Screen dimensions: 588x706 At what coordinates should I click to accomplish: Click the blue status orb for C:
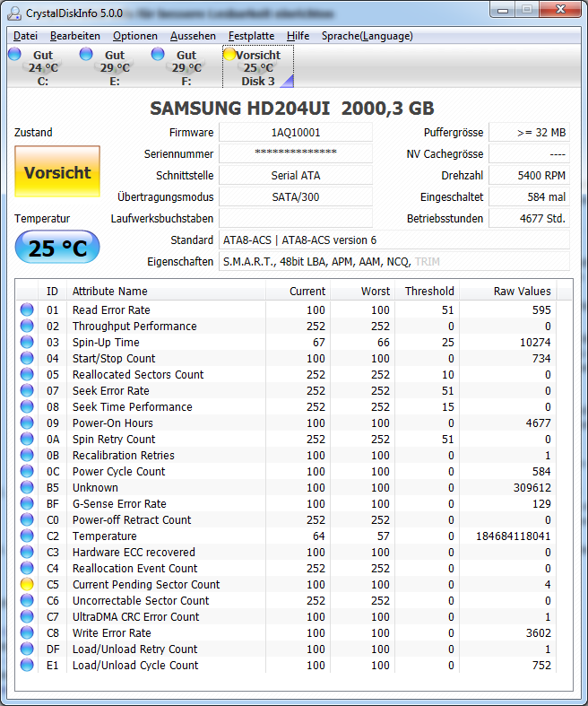pos(15,54)
